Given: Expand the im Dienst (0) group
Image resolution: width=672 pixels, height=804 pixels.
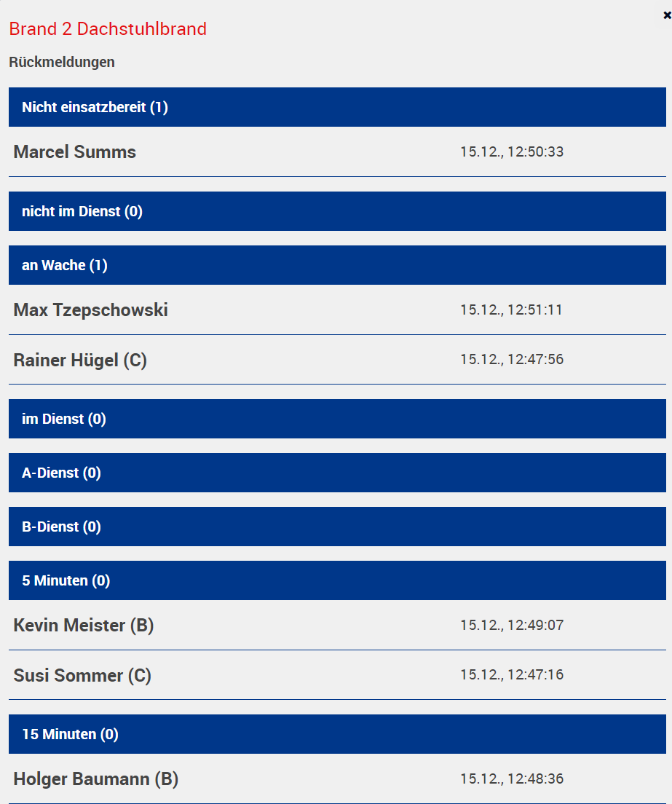Looking at the screenshot, I should click(337, 419).
